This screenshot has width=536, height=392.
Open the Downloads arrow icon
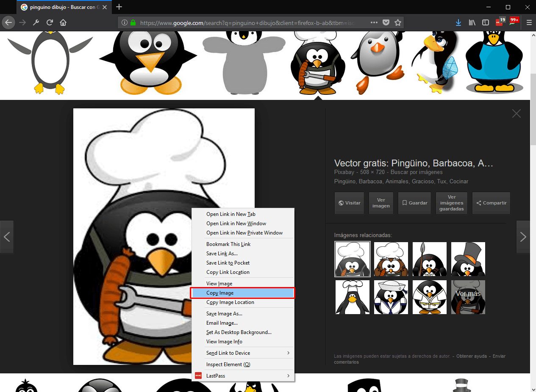point(458,22)
